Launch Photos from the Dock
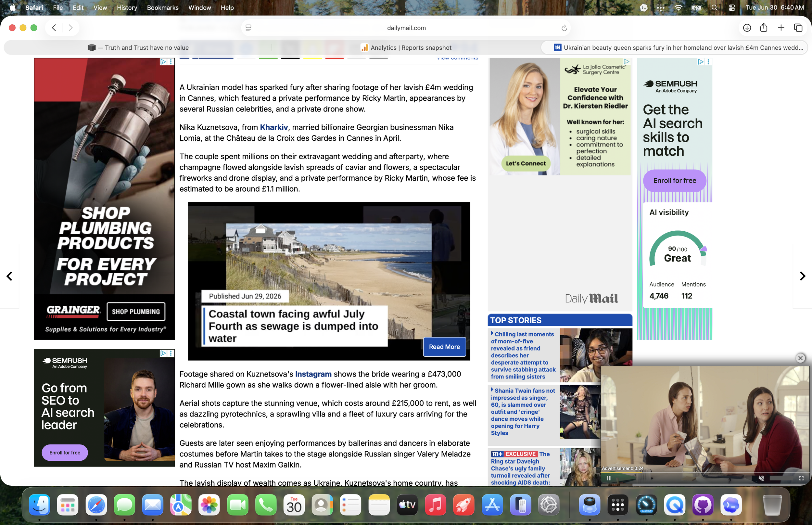812x525 pixels. tap(209, 505)
